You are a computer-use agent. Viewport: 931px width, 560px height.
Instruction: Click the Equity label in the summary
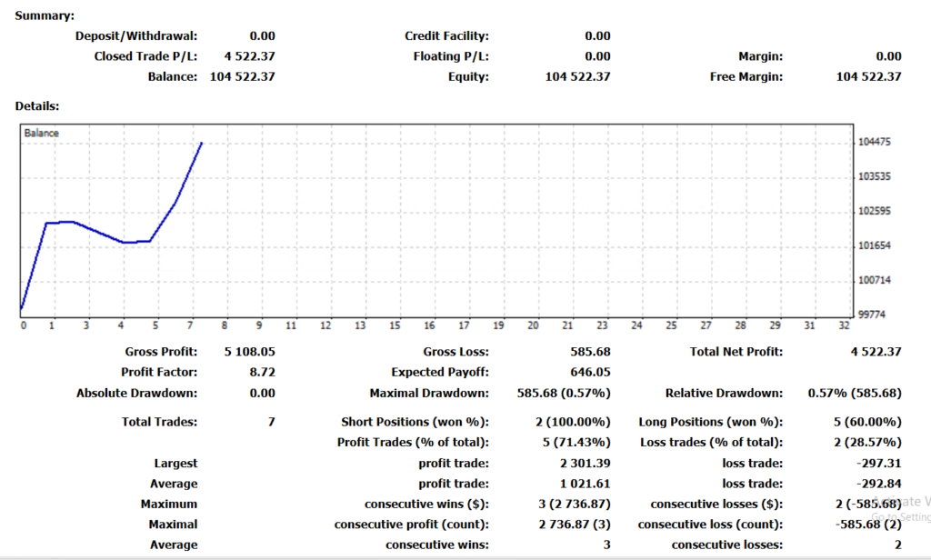[467, 76]
